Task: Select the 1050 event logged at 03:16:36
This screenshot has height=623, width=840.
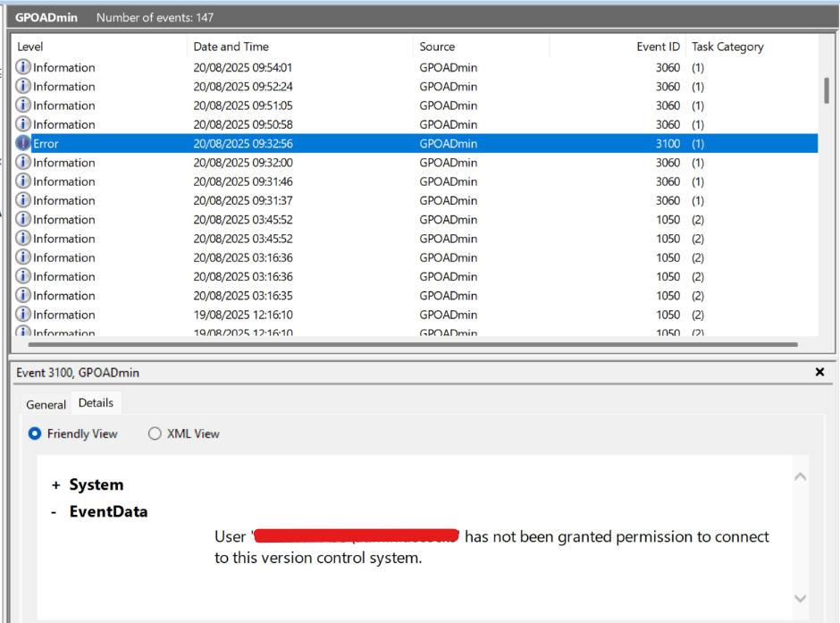Action: (268, 257)
